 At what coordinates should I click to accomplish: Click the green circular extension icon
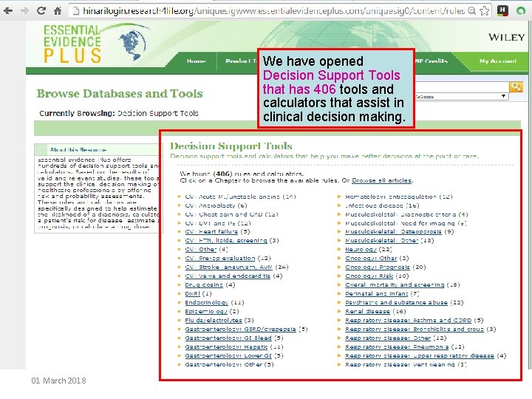[521, 11]
